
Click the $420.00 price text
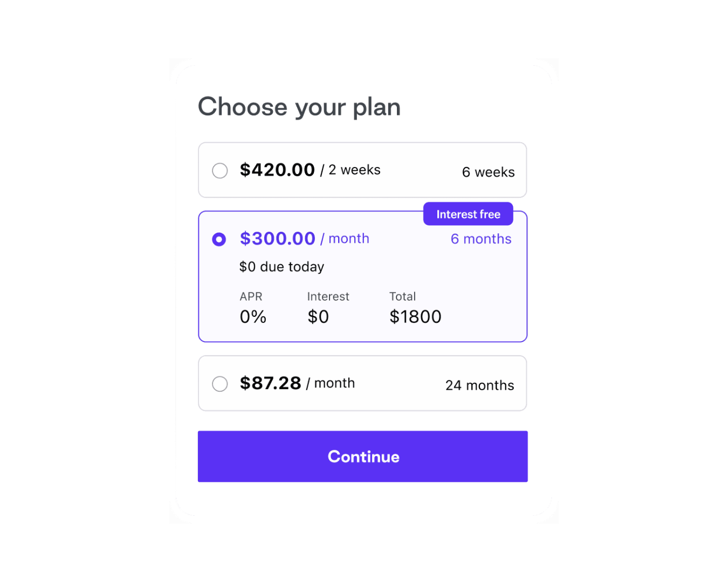pyautogui.click(x=277, y=170)
